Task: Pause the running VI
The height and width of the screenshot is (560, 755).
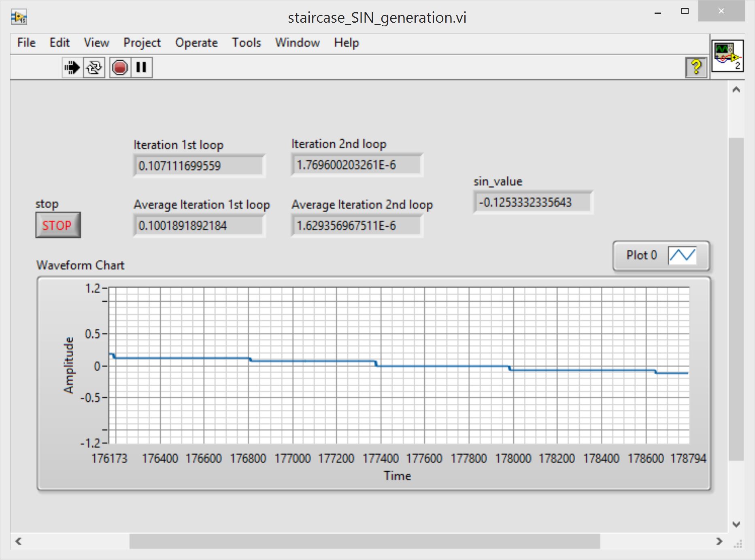Action: [141, 67]
